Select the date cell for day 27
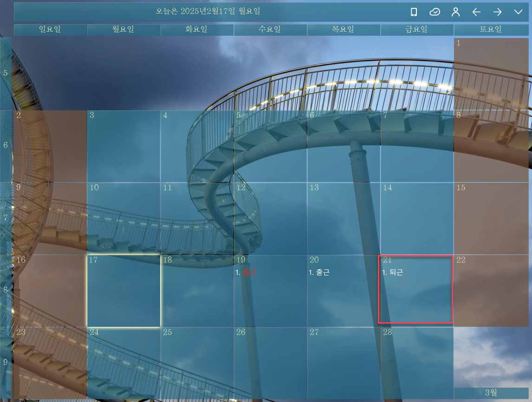Screen dimensions: 532x402 click(344, 363)
